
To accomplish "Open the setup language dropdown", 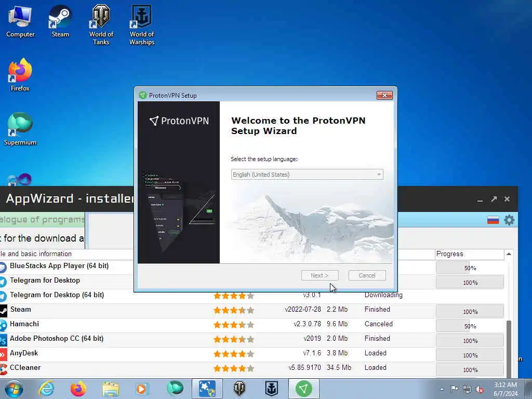I will click(307, 175).
